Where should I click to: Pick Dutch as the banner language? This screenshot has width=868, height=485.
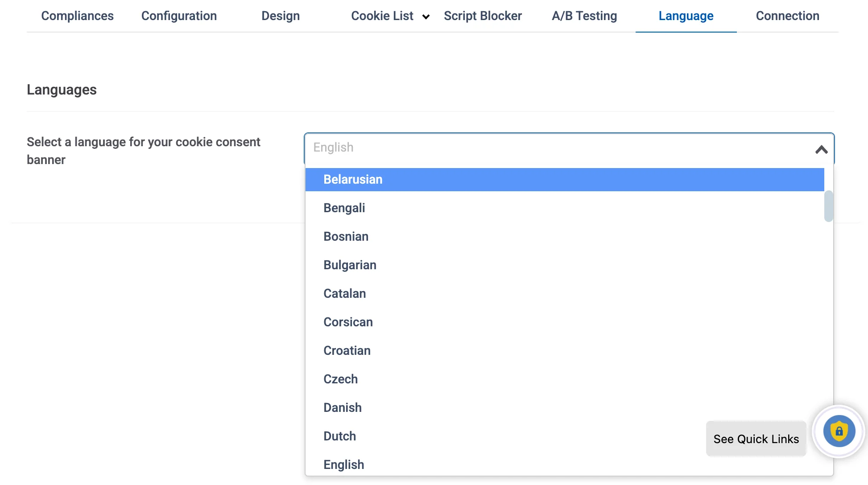click(x=565, y=436)
